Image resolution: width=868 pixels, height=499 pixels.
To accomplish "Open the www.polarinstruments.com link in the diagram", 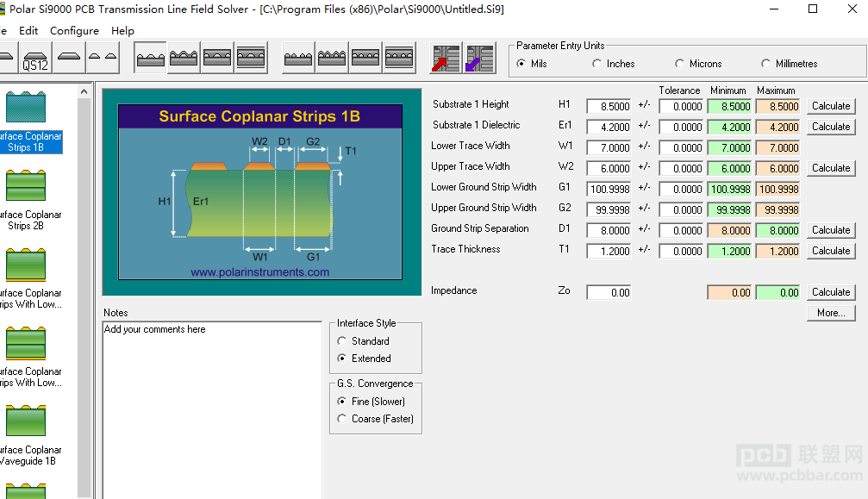I will [259, 272].
